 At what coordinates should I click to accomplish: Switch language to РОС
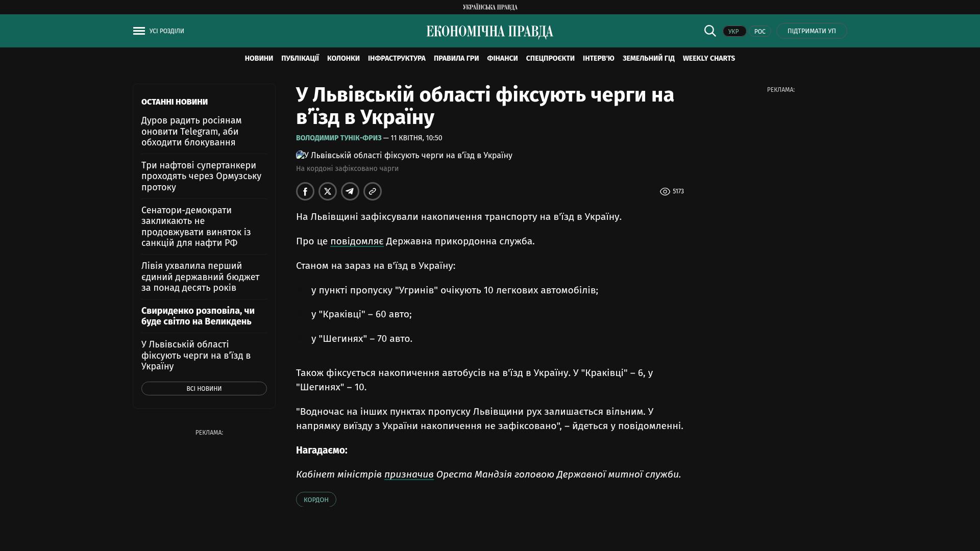[x=759, y=32]
